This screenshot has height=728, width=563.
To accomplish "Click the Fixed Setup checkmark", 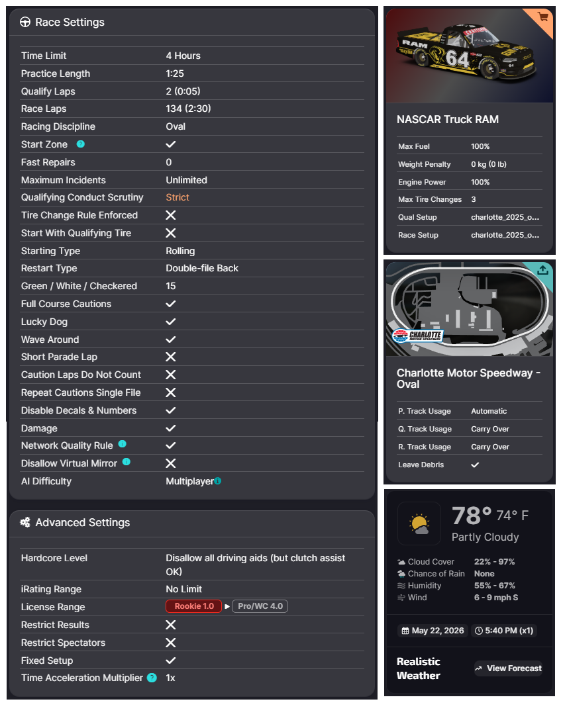I will (171, 660).
